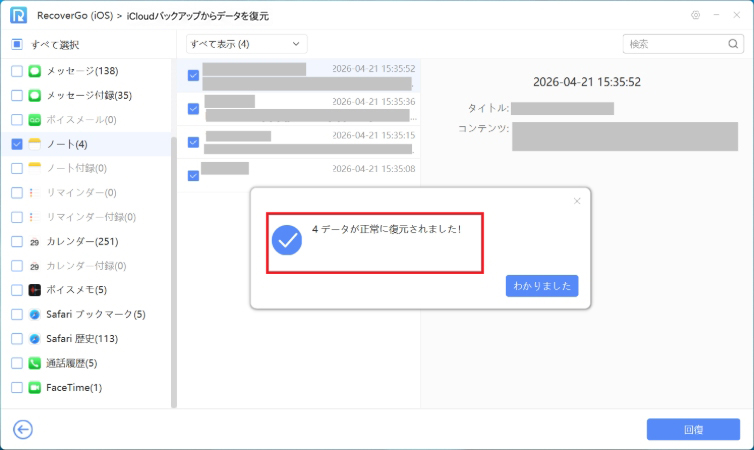Open settings via the gear icon
This screenshot has height=450, width=754.
[695, 15]
